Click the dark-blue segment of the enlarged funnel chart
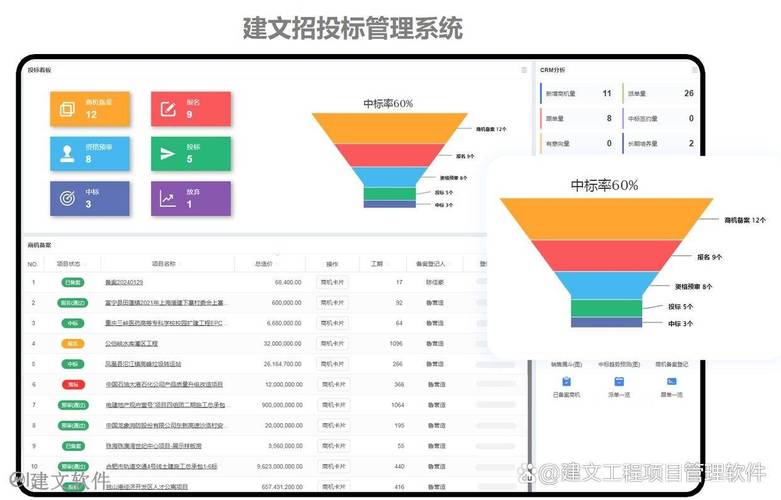 point(606,323)
